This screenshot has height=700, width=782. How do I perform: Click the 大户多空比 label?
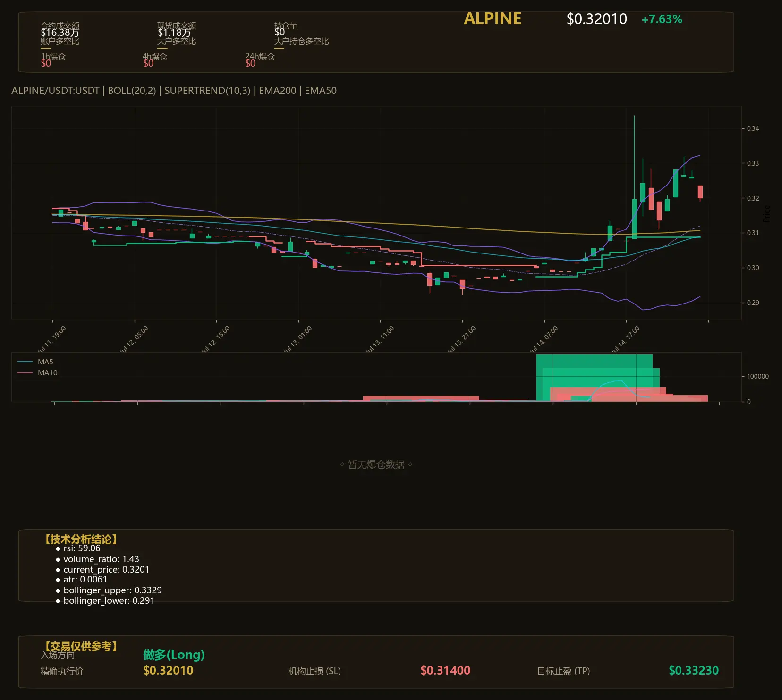[177, 41]
